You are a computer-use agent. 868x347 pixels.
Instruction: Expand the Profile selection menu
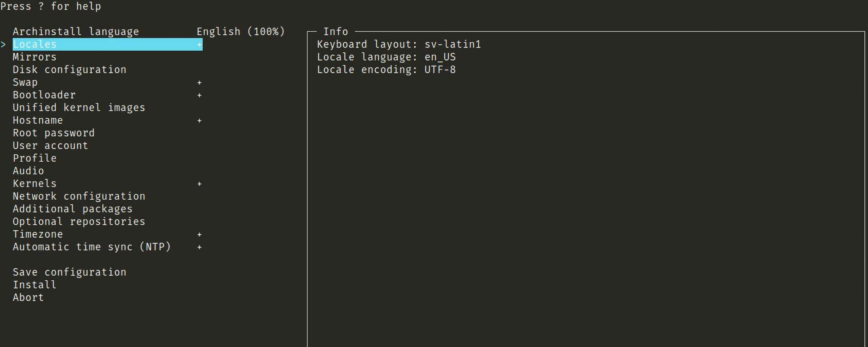tap(35, 158)
